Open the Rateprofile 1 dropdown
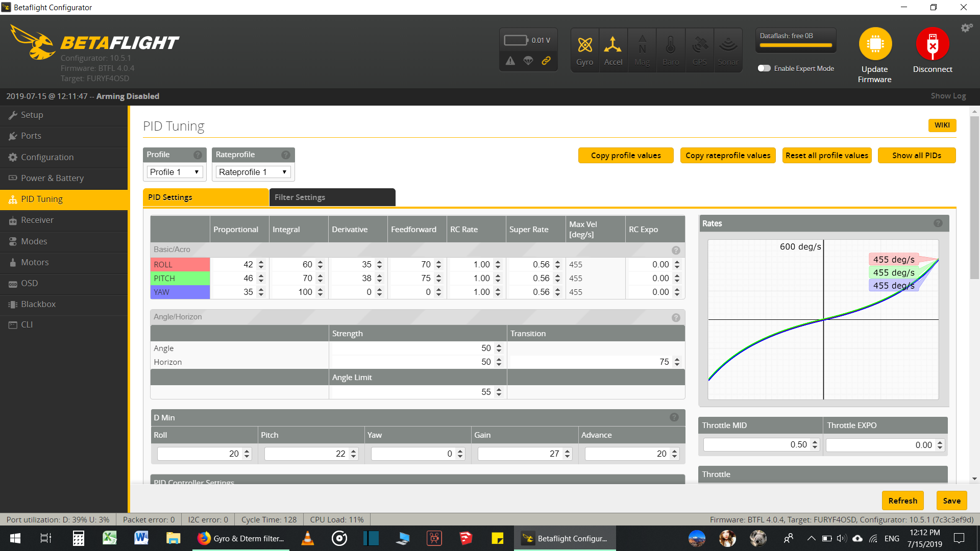Screen dimensions: 980x551 tap(253, 172)
